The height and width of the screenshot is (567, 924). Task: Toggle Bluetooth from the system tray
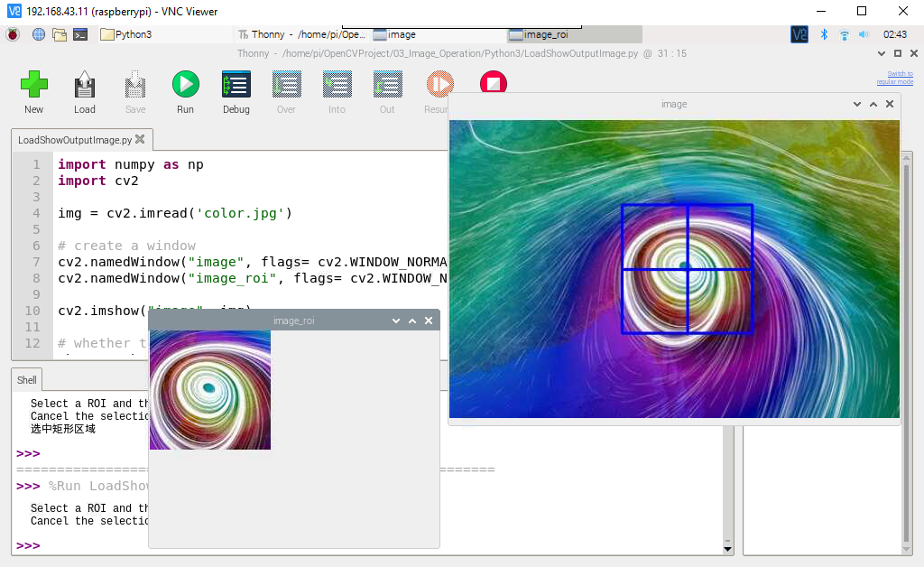[x=824, y=34]
